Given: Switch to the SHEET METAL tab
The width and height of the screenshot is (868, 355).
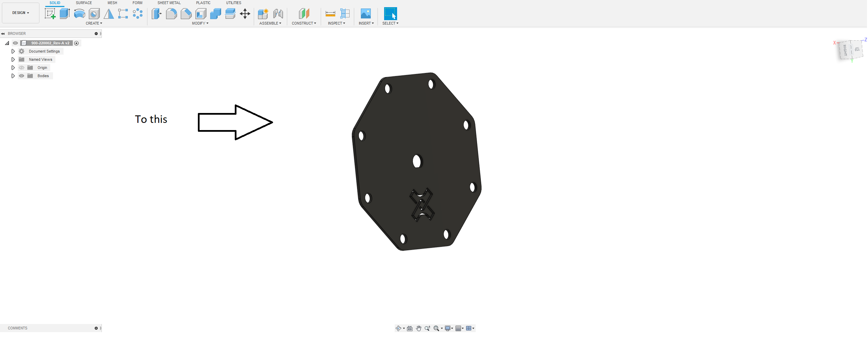Looking at the screenshot, I should [x=169, y=3].
